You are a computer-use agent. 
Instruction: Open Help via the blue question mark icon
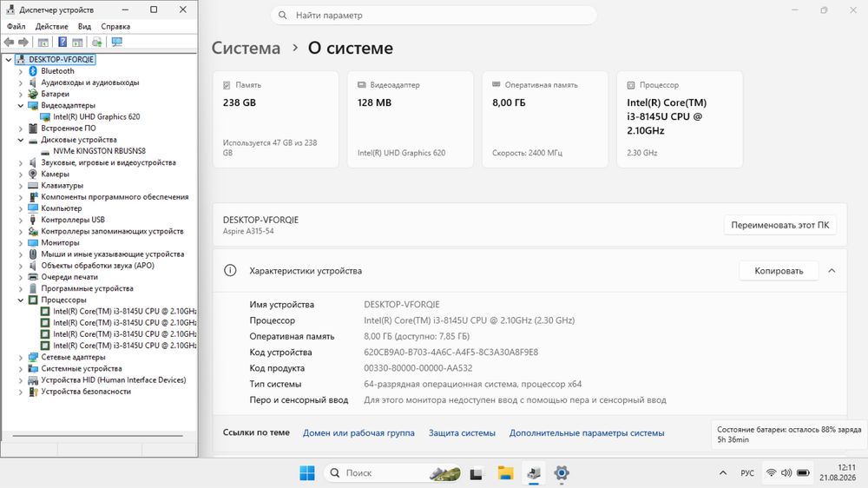pos(62,42)
